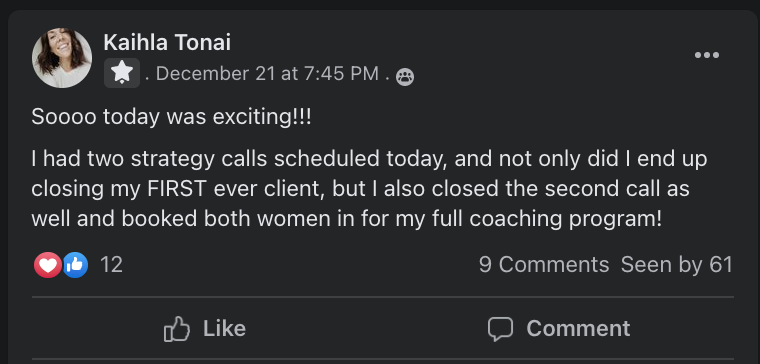Viewport: 760px width, 364px height.
Task: Open Kaihla Tonai's profile picture
Action: [62, 58]
